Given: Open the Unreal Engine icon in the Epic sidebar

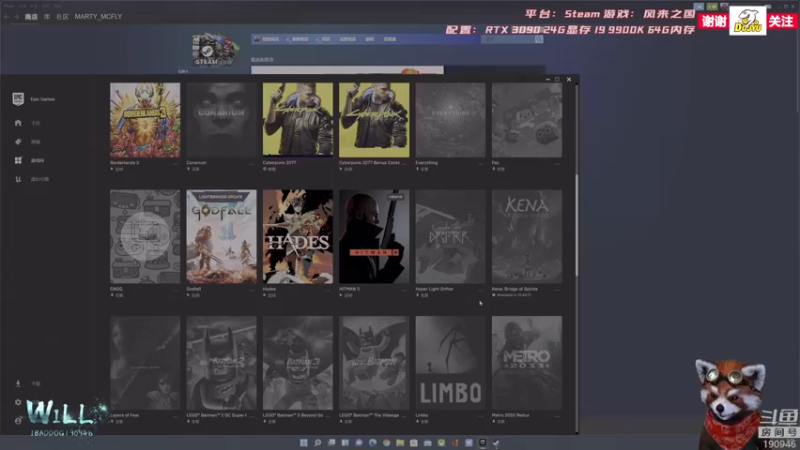Looking at the screenshot, I should [18, 179].
